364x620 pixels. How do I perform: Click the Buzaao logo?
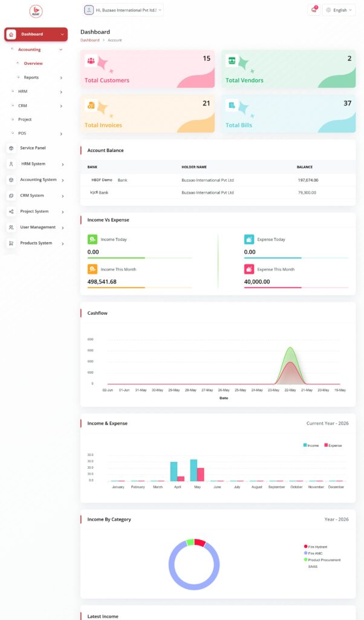[36, 11]
